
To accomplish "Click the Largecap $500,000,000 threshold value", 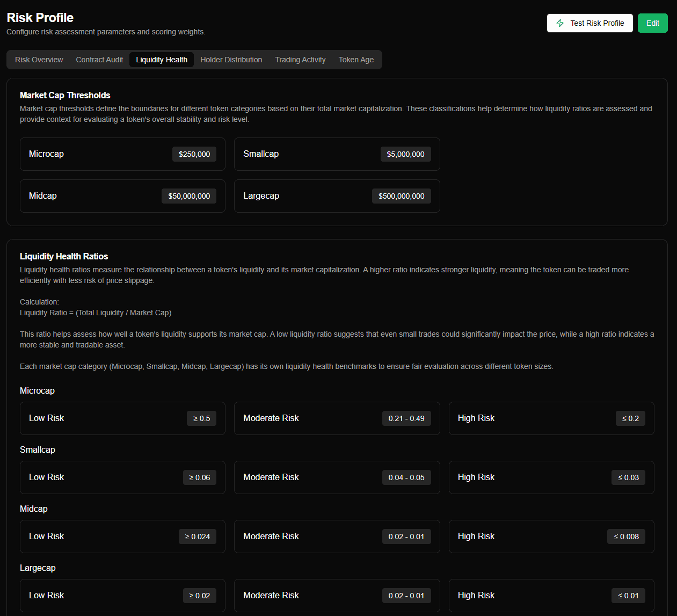I will pos(401,195).
